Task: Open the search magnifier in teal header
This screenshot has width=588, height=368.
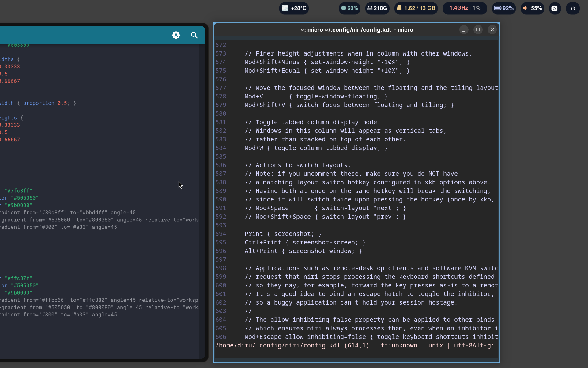Action: 194,35
